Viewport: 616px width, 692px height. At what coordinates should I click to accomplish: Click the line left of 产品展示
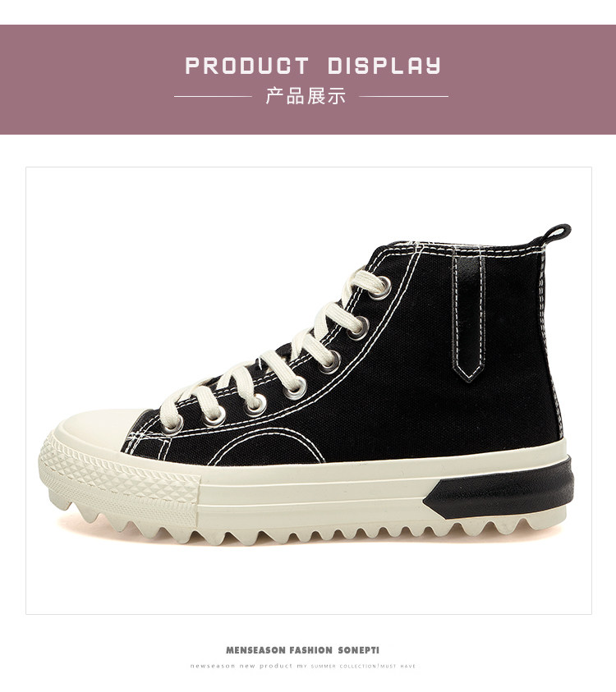tap(214, 96)
